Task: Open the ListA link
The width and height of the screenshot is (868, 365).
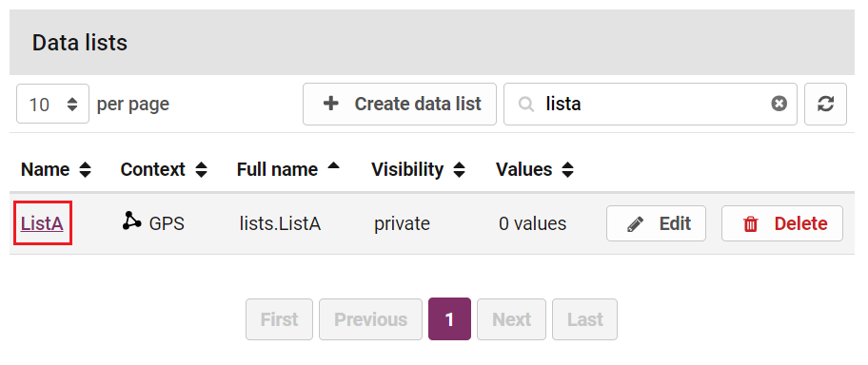Action: [42, 223]
